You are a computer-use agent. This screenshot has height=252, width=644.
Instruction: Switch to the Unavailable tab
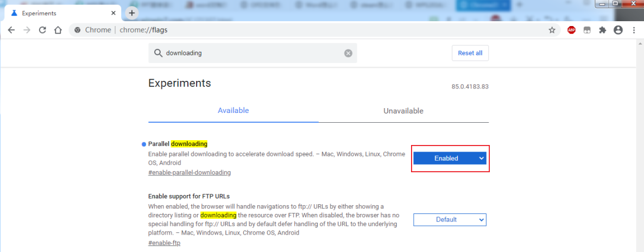(403, 111)
